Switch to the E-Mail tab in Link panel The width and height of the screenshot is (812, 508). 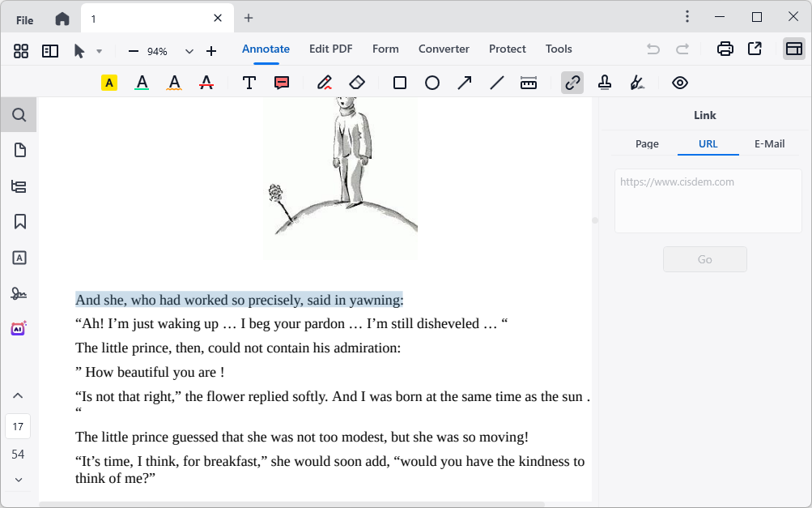pos(768,143)
